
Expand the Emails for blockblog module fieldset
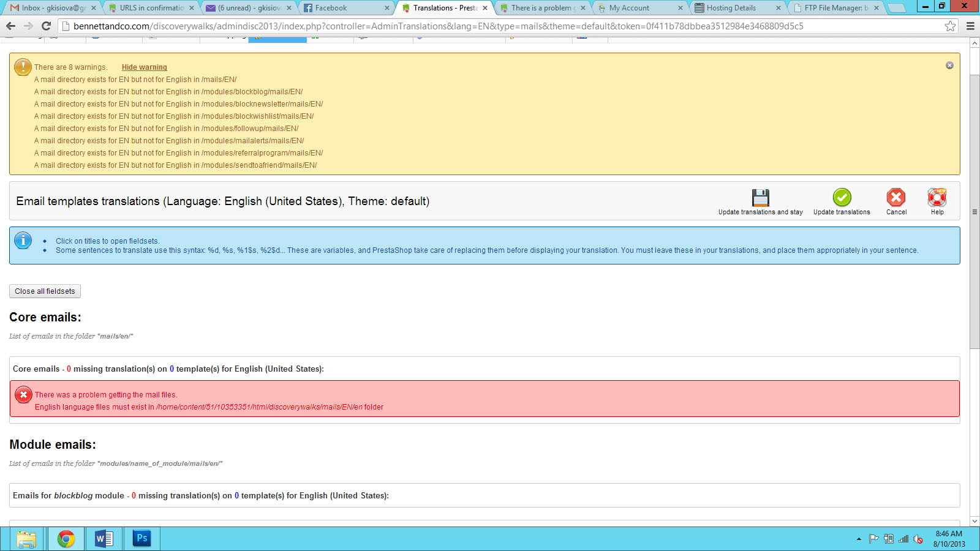point(201,496)
